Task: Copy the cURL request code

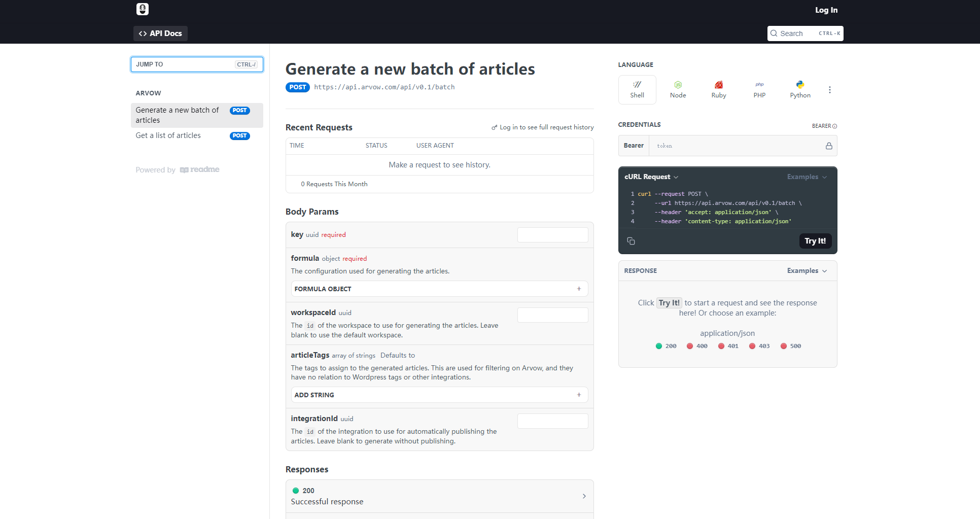Action: coord(631,241)
